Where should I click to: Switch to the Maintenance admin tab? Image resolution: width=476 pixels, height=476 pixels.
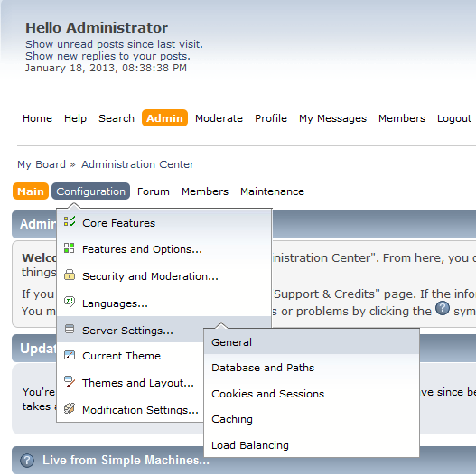tap(272, 191)
